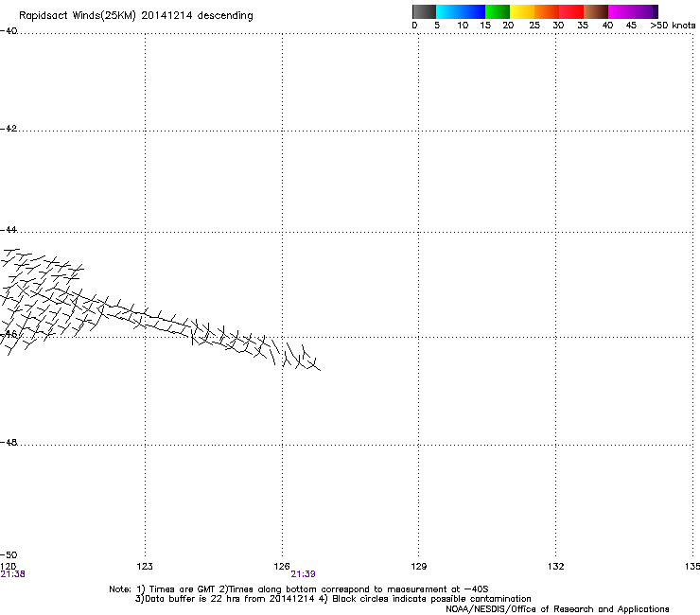Click the 132 longitude axis label

[556, 567]
